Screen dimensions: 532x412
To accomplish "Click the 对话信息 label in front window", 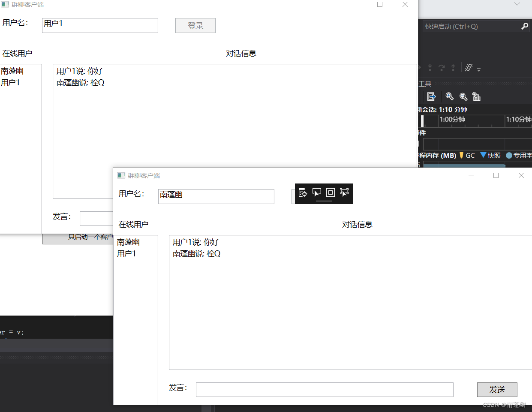I will pyautogui.click(x=357, y=225).
